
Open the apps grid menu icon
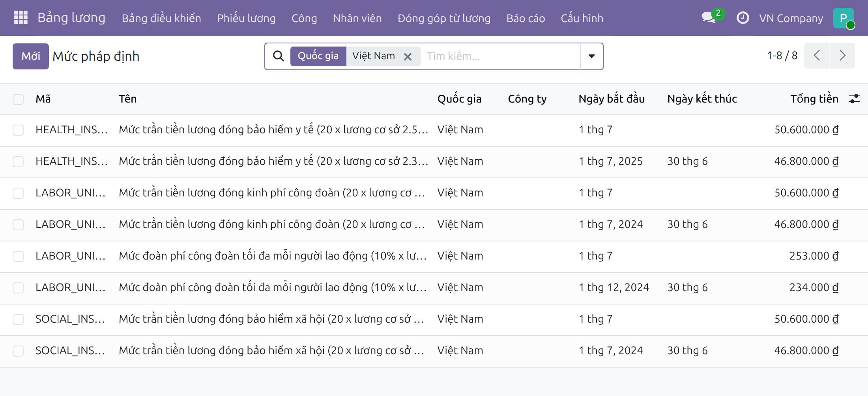(21, 18)
